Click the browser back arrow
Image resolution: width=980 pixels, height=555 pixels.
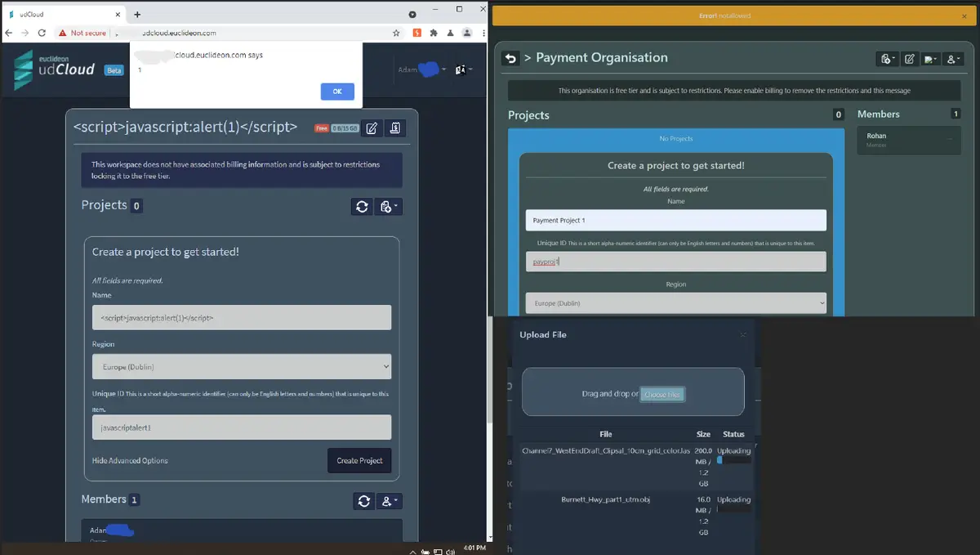point(10,33)
